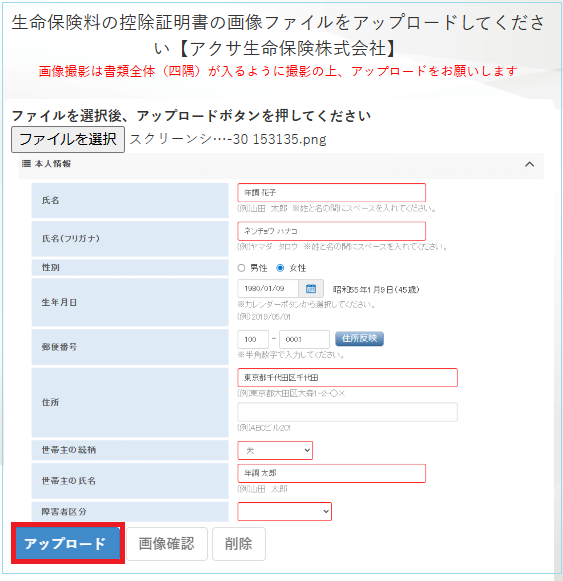Focus the empty second address line field
The image size is (563, 581).
click(x=347, y=412)
